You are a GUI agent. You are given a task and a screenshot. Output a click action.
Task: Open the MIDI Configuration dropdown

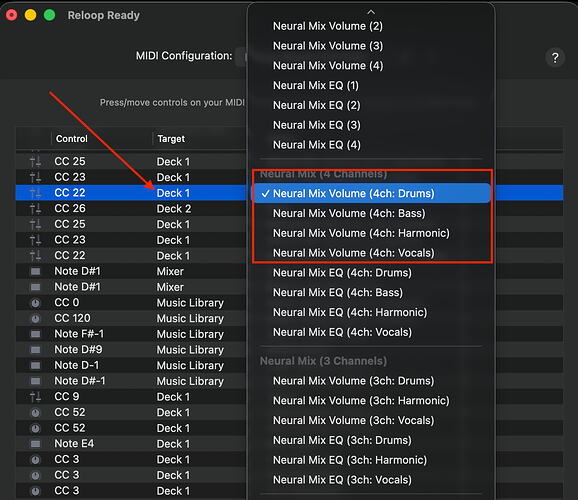click(241, 57)
